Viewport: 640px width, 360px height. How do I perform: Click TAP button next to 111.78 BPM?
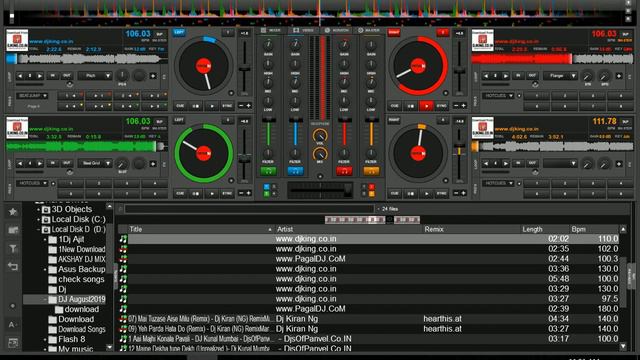click(625, 122)
